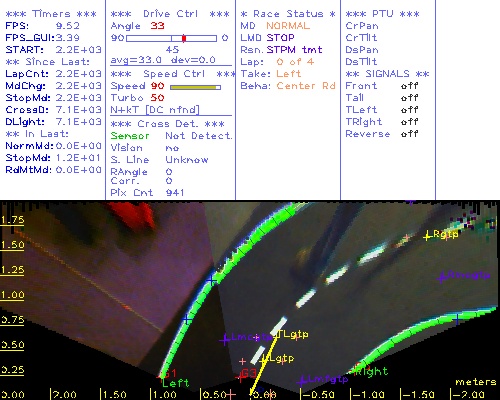500x400 pixels.
Task: Click the green Sensor label
Action: coord(130,136)
